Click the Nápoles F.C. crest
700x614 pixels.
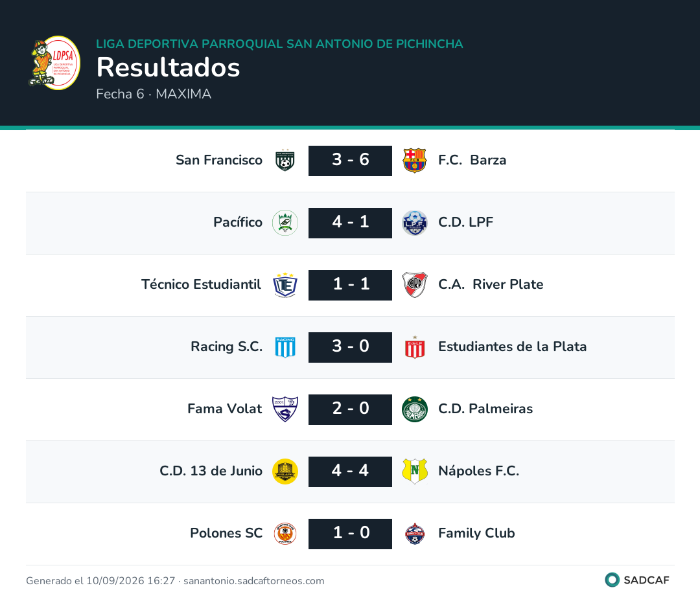pyautogui.click(x=415, y=472)
